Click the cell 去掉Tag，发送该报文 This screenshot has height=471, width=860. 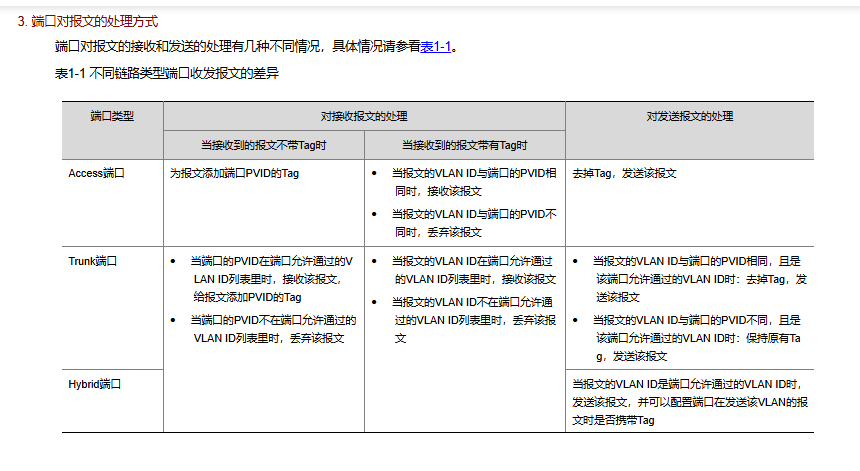[x=624, y=173]
